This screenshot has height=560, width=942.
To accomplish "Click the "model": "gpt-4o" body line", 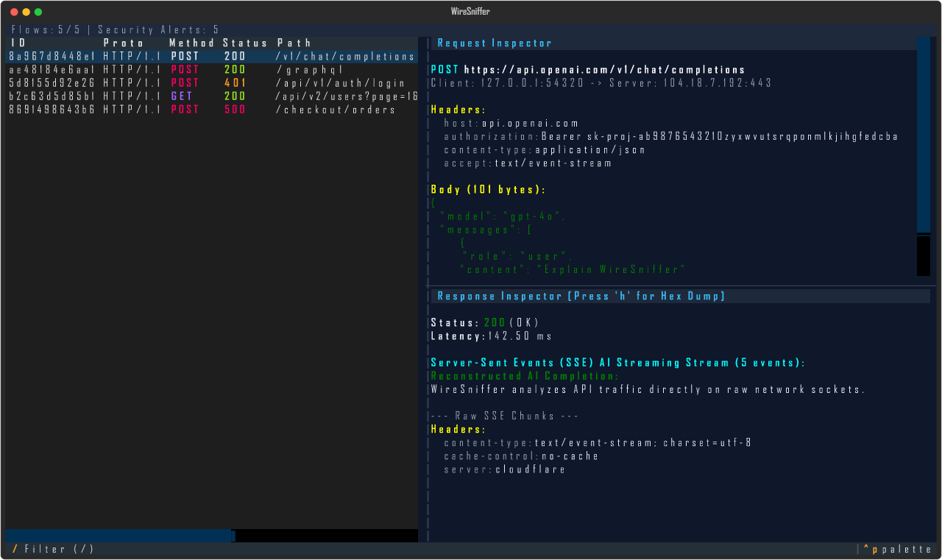I will coord(503,216).
